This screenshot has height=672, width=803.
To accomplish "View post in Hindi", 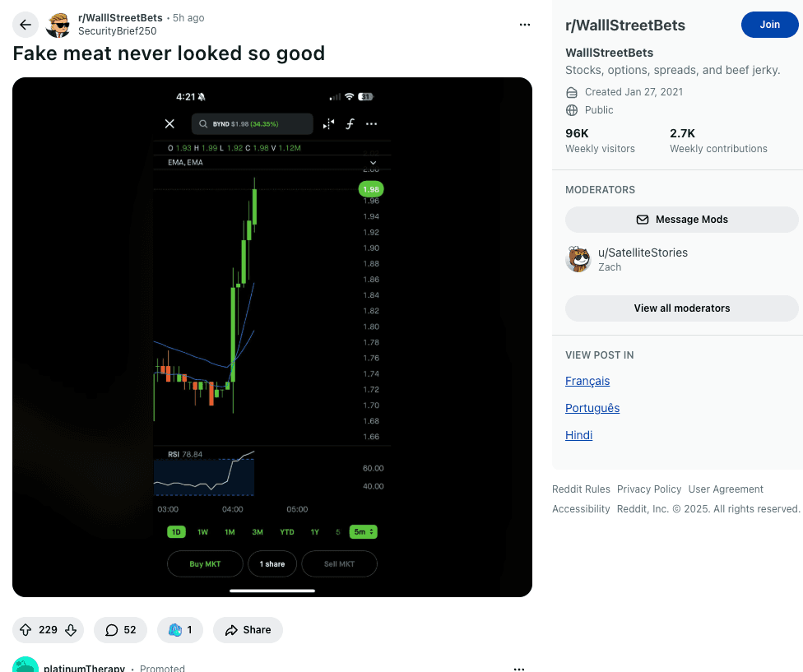I will (578, 435).
